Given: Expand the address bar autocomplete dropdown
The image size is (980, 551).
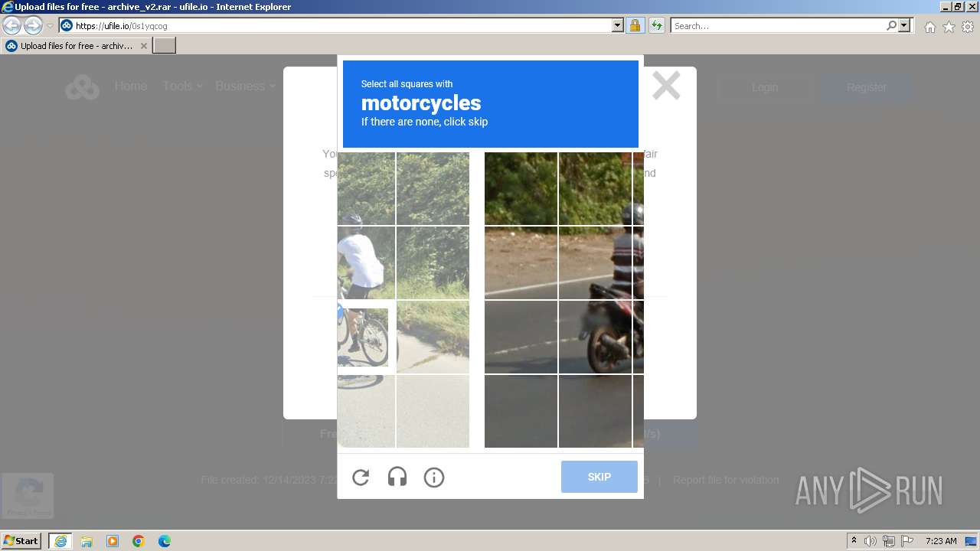Looking at the screenshot, I should coord(618,26).
